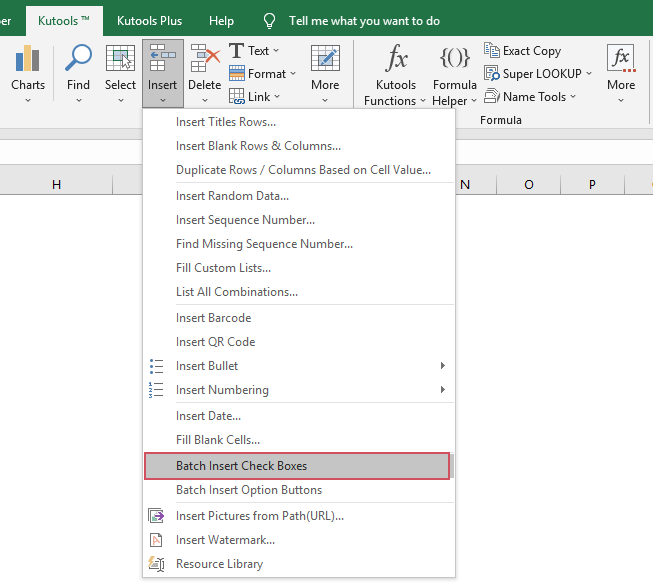Switch to the Kutools Plus tab

pos(150,21)
